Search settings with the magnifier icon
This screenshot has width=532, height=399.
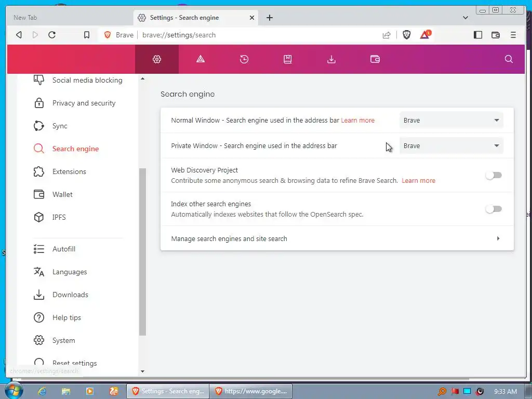(509, 59)
